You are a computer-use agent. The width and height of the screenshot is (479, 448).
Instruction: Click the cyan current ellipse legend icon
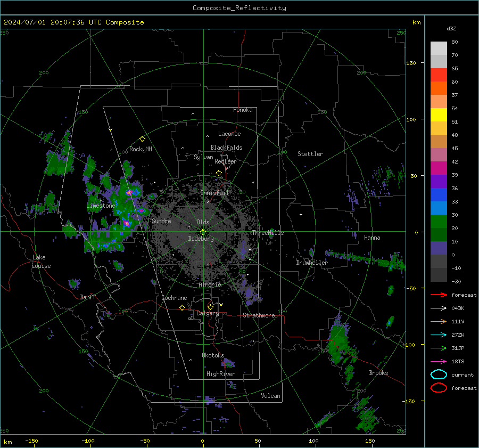pos(439,374)
